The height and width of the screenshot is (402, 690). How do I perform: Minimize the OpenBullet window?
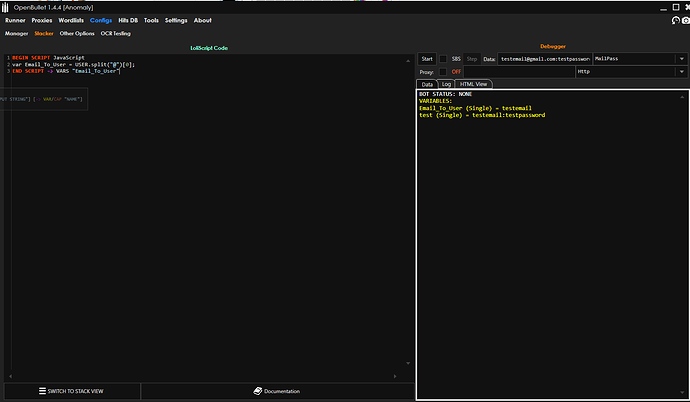pyautogui.click(x=663, y=8)
